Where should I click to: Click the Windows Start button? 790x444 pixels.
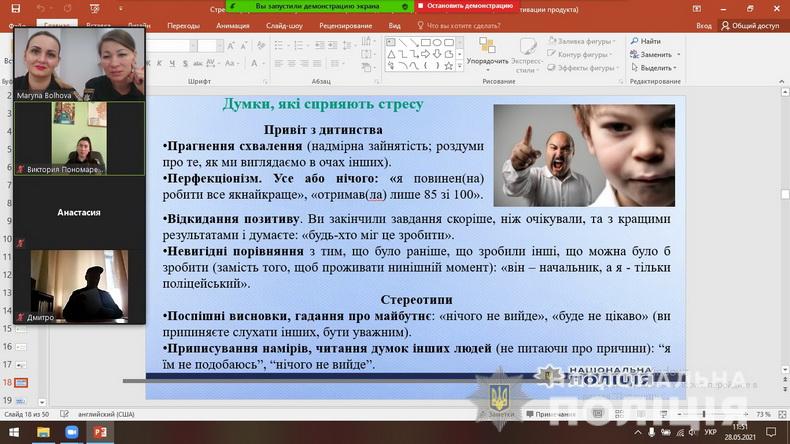tap(12, 431)
